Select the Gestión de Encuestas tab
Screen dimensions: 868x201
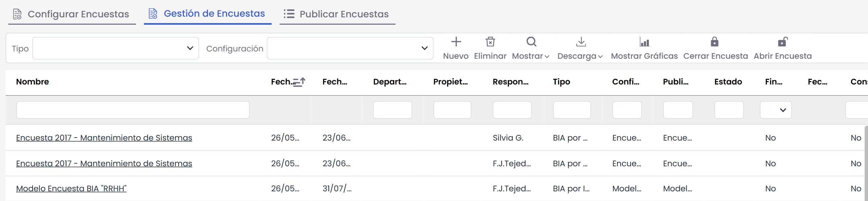pyautogui.click(x=207, y=14)
